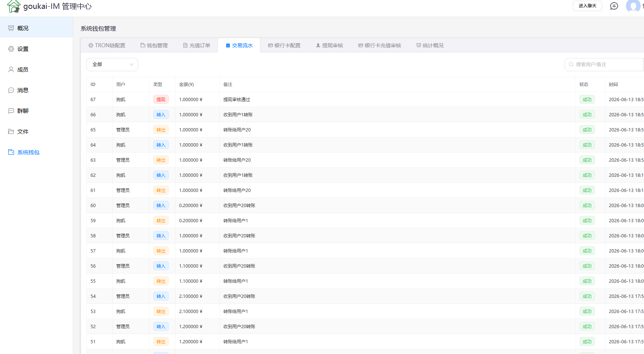Image resolution: width=644 pixels, height=354 pixels.
Task: Click the 提现审核 tab person icon
Action: (x=318, y=45)
